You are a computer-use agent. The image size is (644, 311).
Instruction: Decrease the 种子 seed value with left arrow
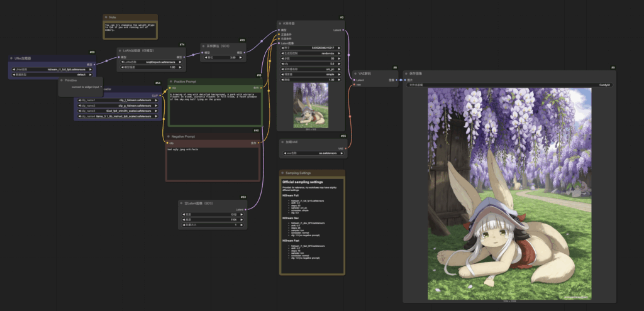pyautogui.click(x=282, y=48)
